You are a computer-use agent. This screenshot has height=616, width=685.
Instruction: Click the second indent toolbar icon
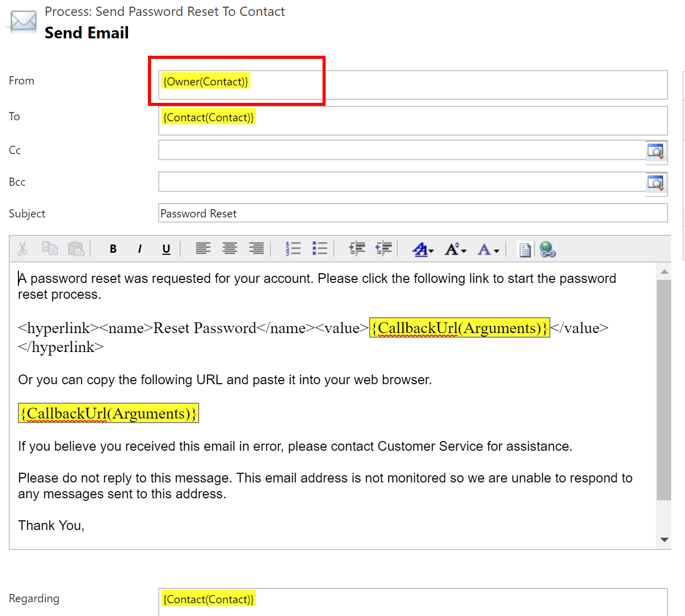[x=383, y=249]
